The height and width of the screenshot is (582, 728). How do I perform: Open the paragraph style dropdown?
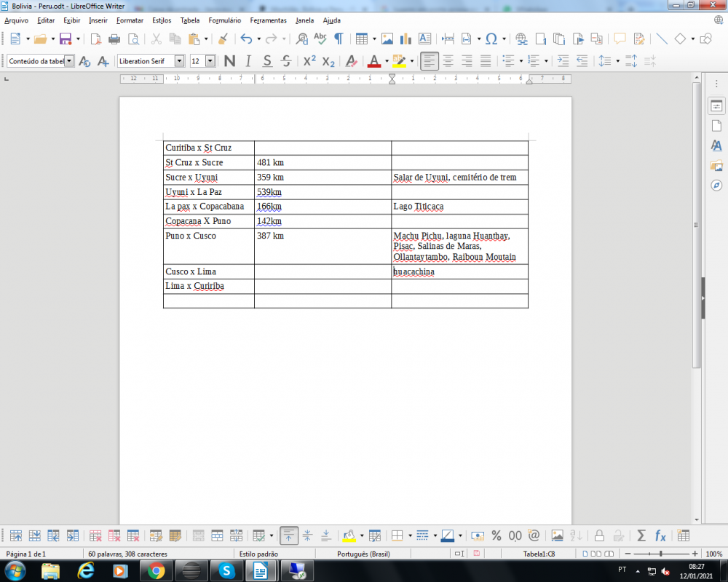(69, 61)
